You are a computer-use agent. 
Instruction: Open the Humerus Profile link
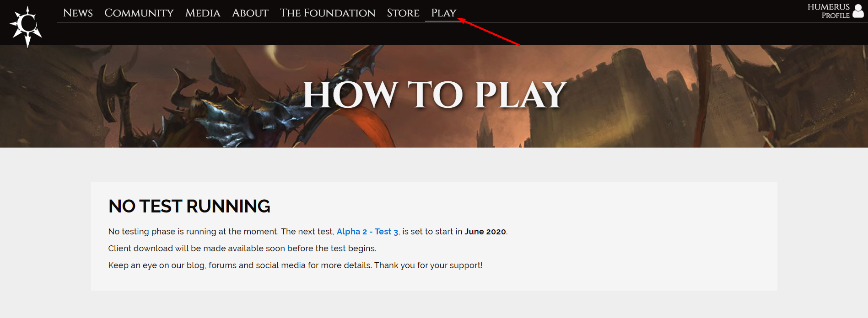829,11
